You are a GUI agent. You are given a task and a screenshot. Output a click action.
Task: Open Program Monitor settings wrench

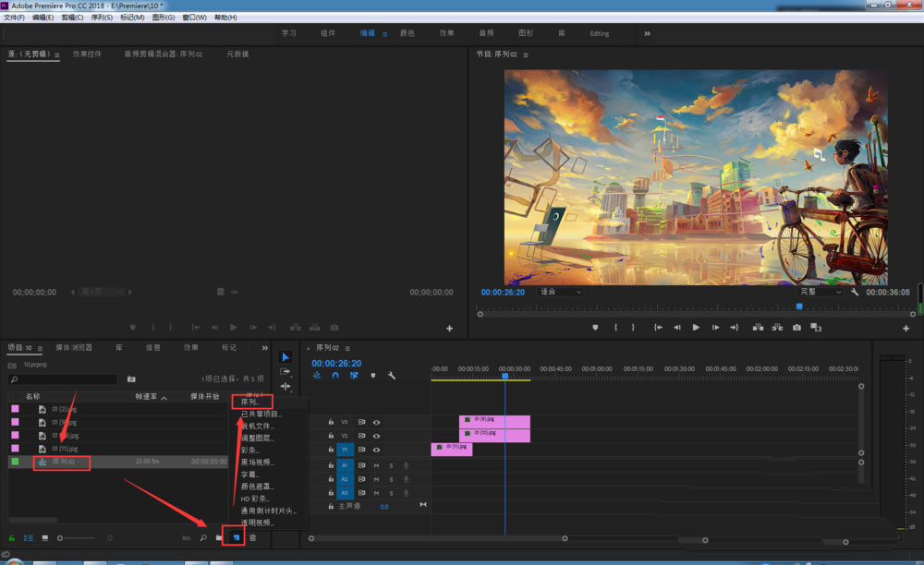pos(855,292)
